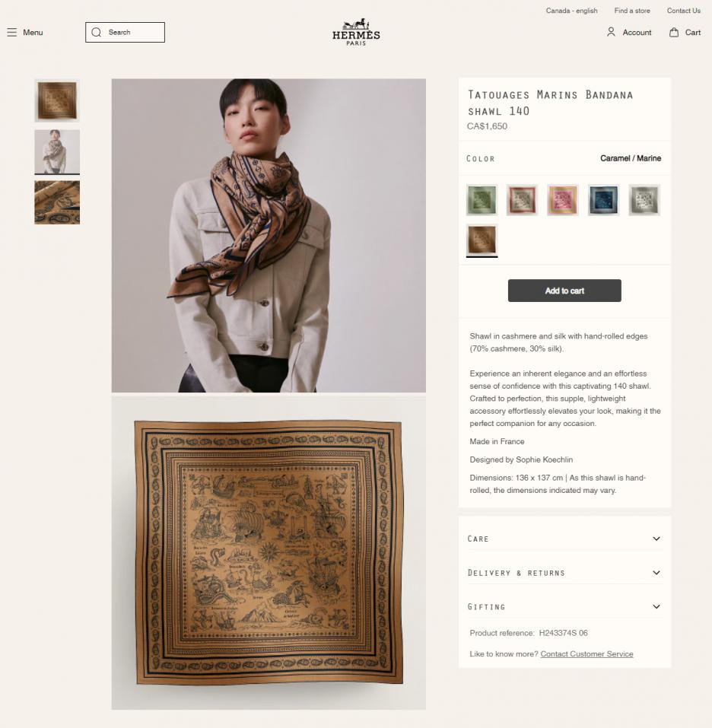This screenshot has height=728, width=712.
Task: Open the hamburger Menu icon
Action: pos(12,32)
